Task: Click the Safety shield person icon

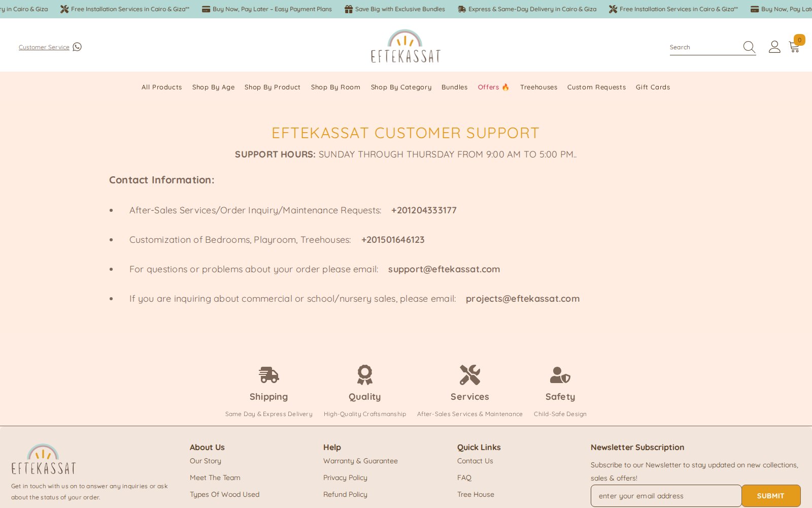Action: 560,375
